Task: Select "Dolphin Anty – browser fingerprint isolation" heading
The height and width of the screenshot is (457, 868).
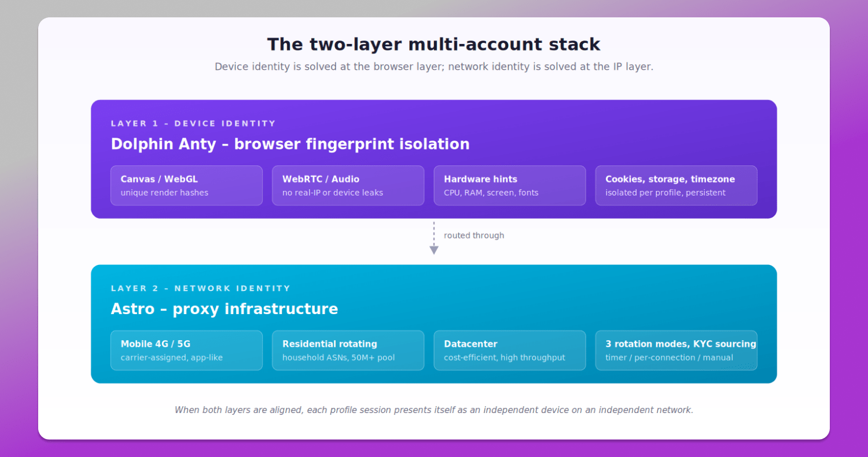Action: [x=290, y=144]
